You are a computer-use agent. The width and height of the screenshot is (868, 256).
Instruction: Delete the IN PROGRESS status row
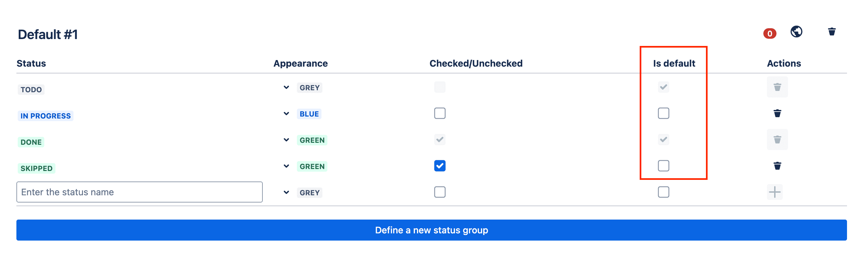(777, 113)
